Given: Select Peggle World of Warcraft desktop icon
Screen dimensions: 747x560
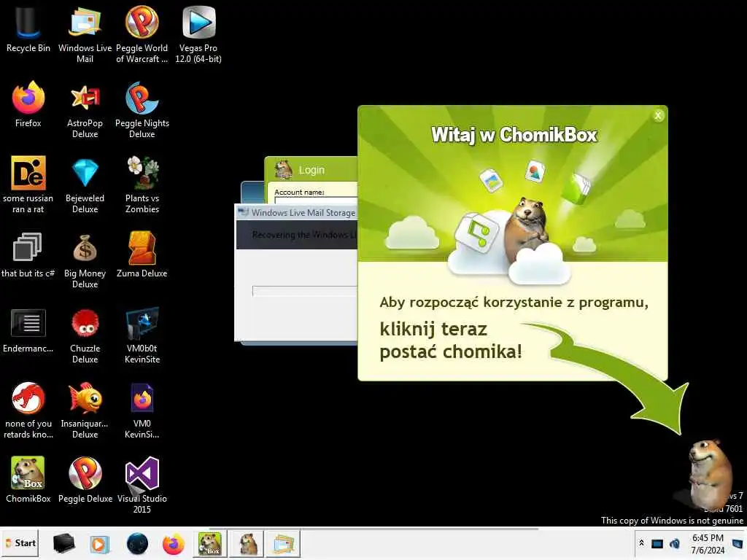Looking at the screenshot, I should [142, 34].
